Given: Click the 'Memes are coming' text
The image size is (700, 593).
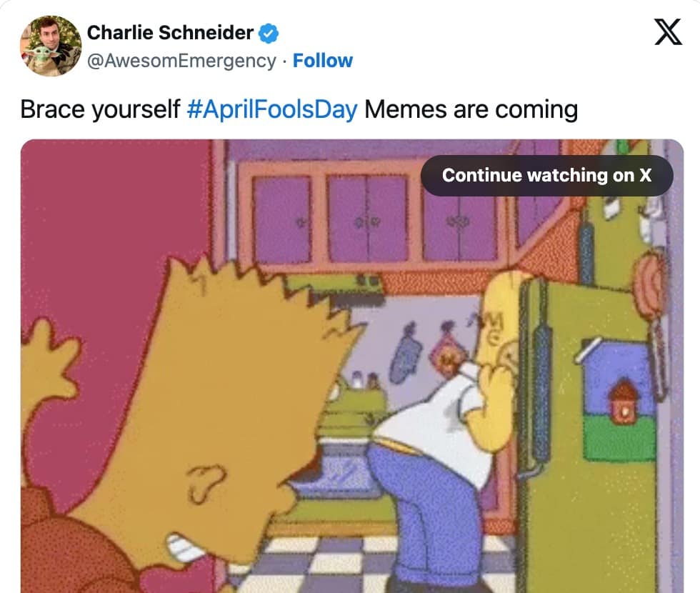Looking at the screenshot, I should tap(471, 109).
